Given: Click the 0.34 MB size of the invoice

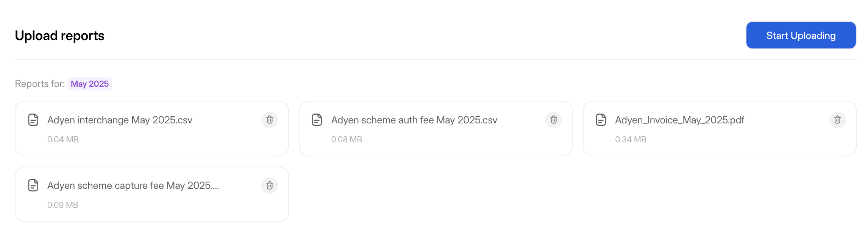Looking at the screenshot, I should 631,139.
